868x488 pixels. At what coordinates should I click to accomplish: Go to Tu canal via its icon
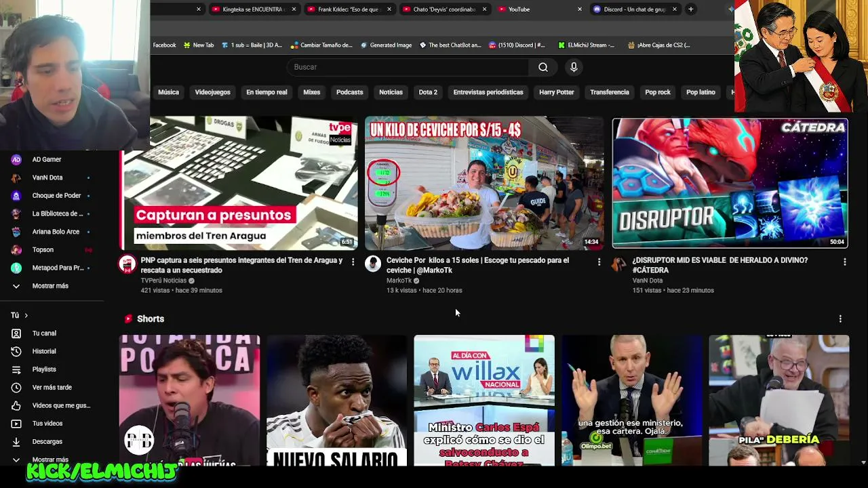click(16, 333)
